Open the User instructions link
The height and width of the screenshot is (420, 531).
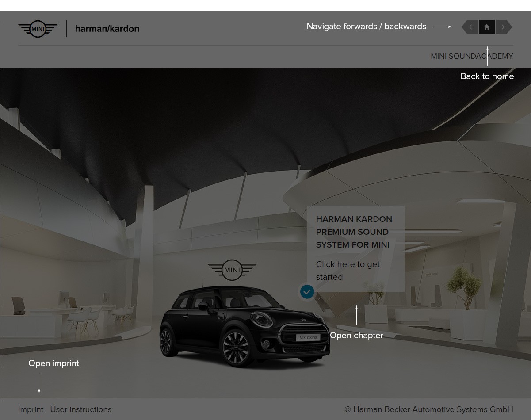click(x=81, y=409)
